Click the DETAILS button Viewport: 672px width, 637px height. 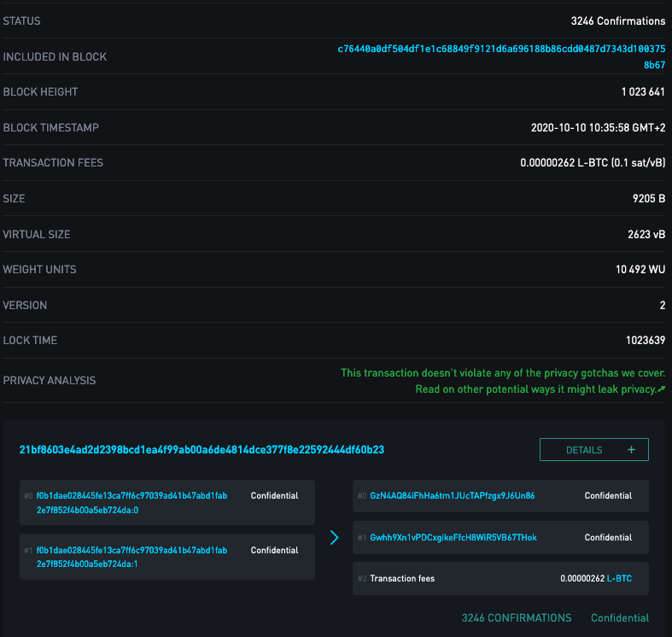[594, 450]
